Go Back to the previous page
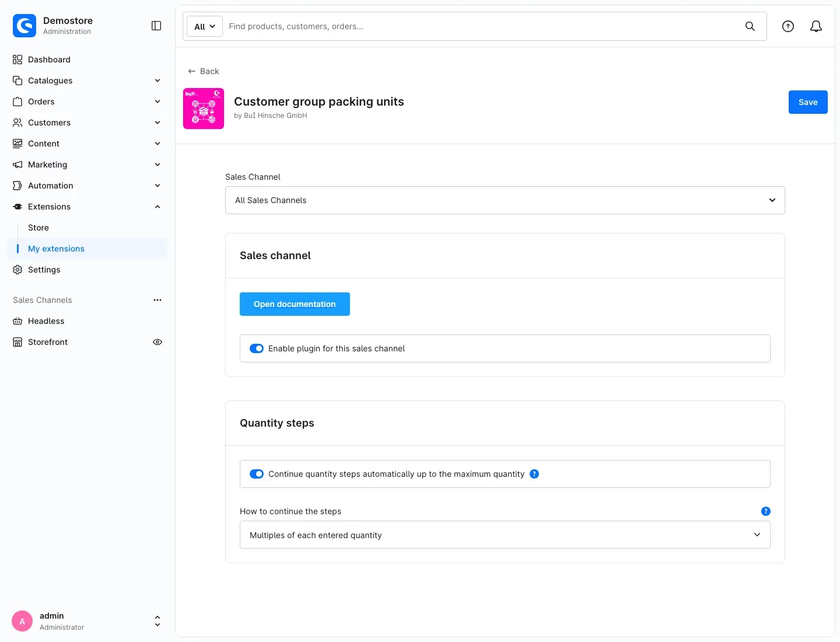840x642 pixels. (x=204, y=71)
